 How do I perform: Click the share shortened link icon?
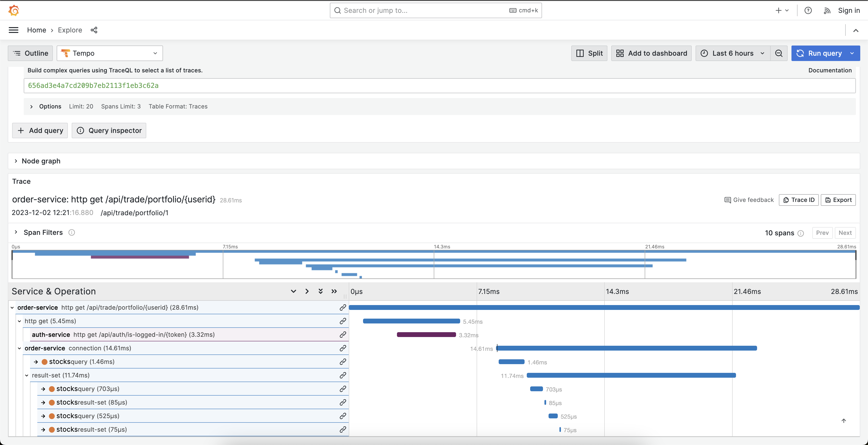coord(94,30)
